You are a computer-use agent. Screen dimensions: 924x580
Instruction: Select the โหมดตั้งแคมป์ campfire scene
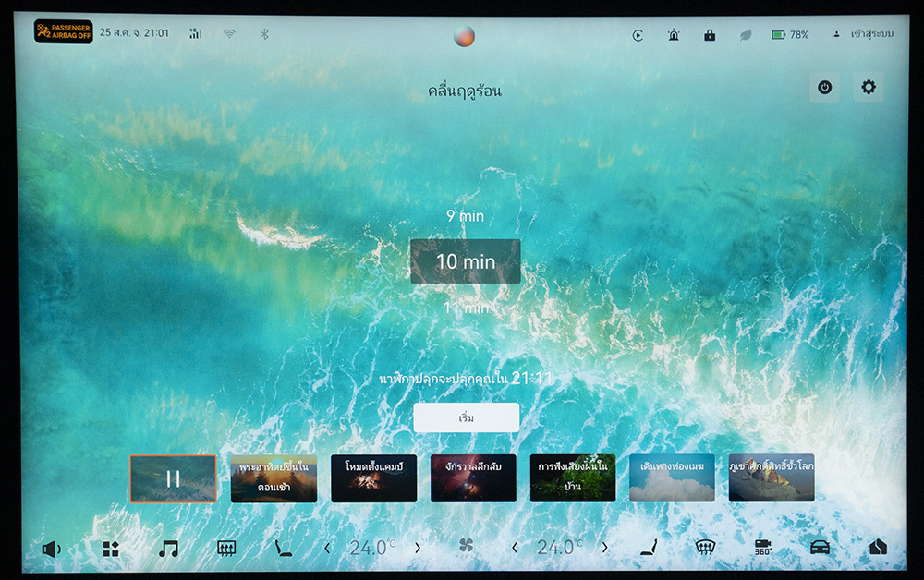point(373,478)
